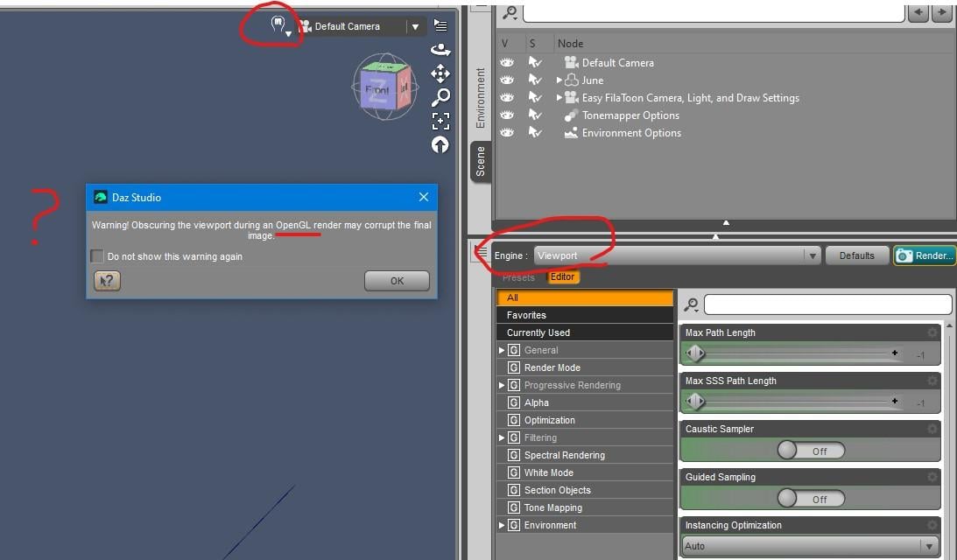Click the camera dropdown arrow in viewport
This screenshot has height=560, width=957.
pos(415,26)
